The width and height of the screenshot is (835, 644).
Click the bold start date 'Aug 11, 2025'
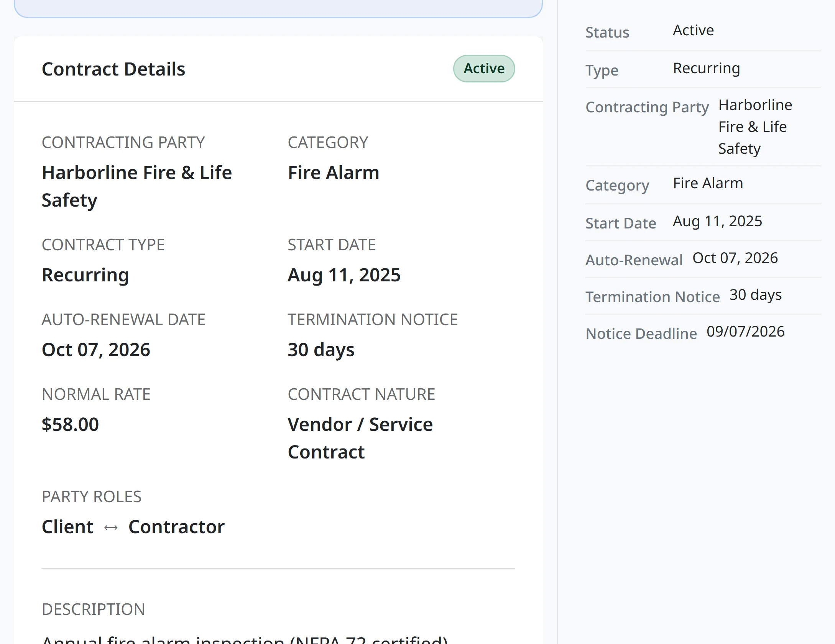344,275
